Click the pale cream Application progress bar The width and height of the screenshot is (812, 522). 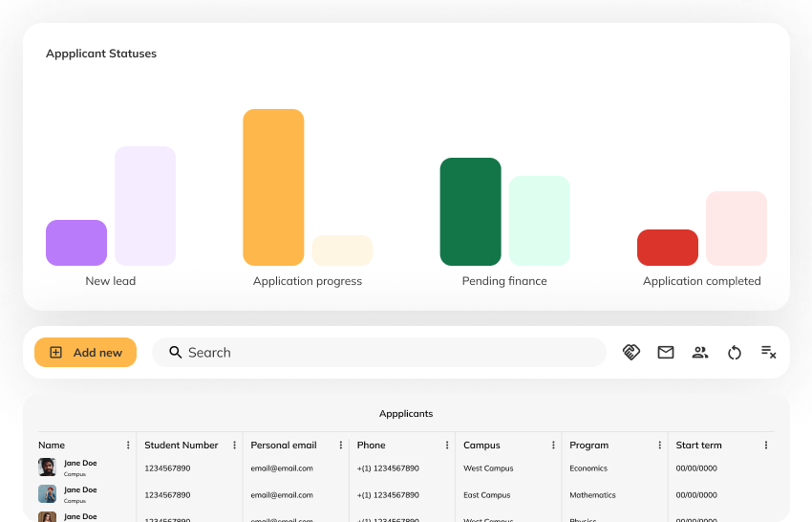pos(342,250)
